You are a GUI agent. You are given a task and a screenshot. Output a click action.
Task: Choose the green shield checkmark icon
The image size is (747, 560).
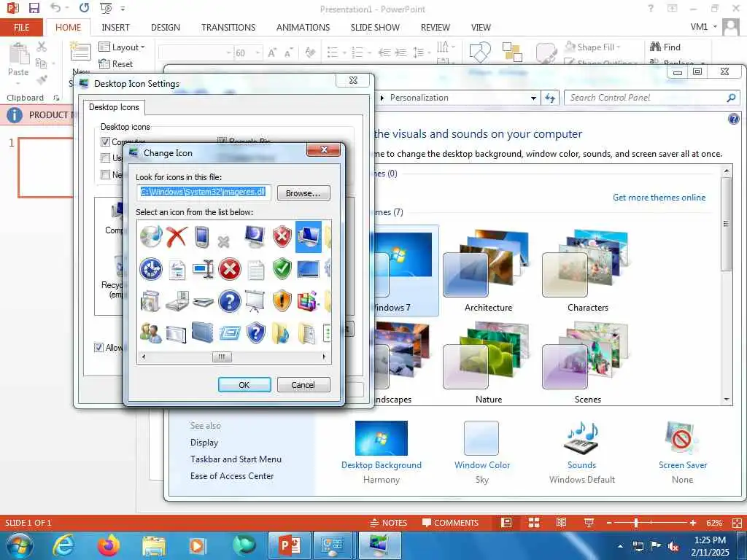point(282,269)
